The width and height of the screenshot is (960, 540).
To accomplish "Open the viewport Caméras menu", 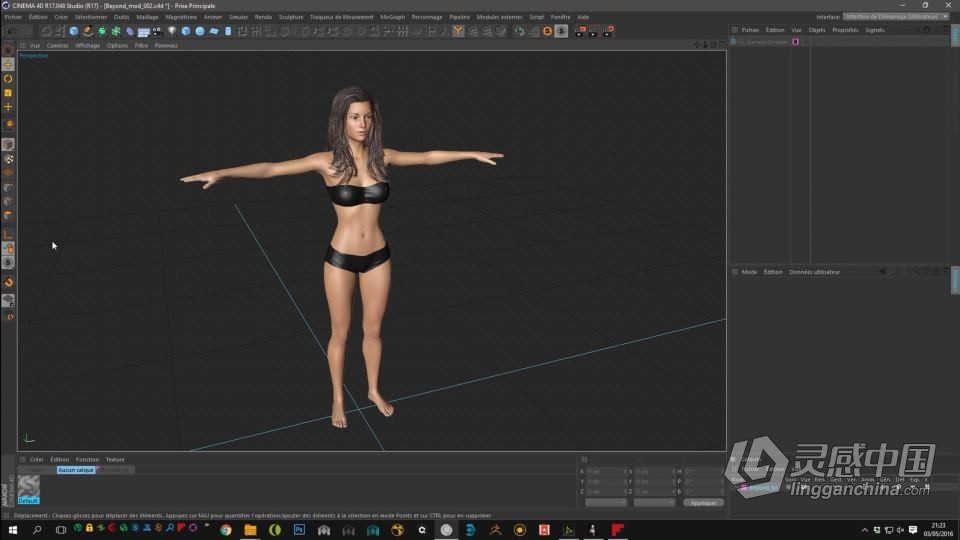I will tap(58, 45).
